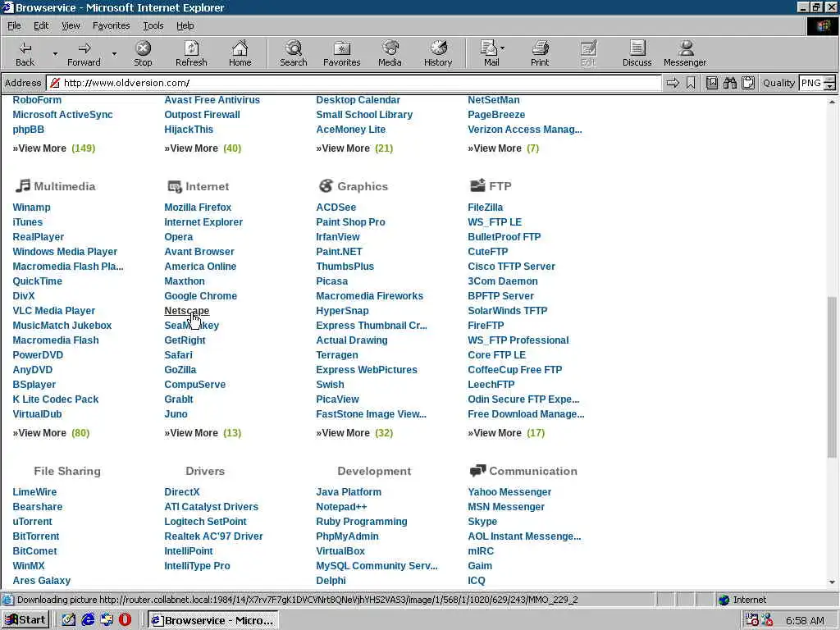Open the Tools menu
The width and height of the screenshot is (840, 630).
(x=153, y=25)
